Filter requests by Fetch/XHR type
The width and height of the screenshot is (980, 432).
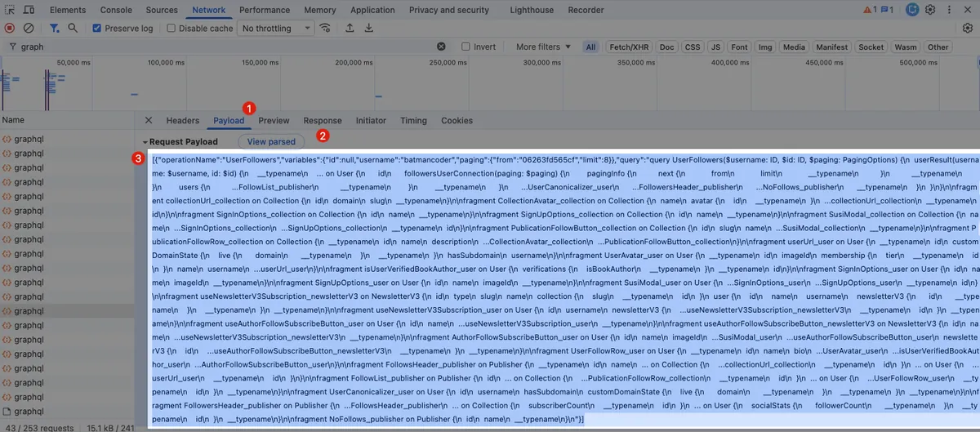(x=629, y=47)
